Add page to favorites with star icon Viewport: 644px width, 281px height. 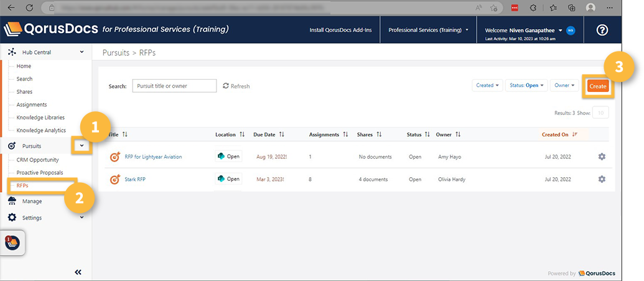(x=494, y=7)
